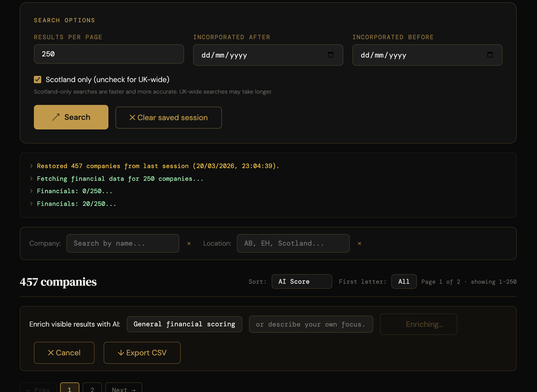
Task: Open the calendar picker for Incorporated After
Action: 331,55
